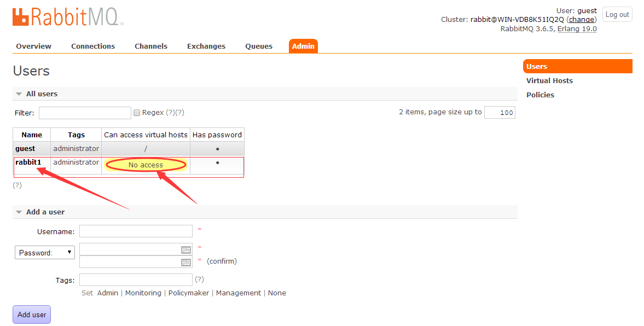
Task: Open the rabbit1 user entry
Action: (28, 162)
